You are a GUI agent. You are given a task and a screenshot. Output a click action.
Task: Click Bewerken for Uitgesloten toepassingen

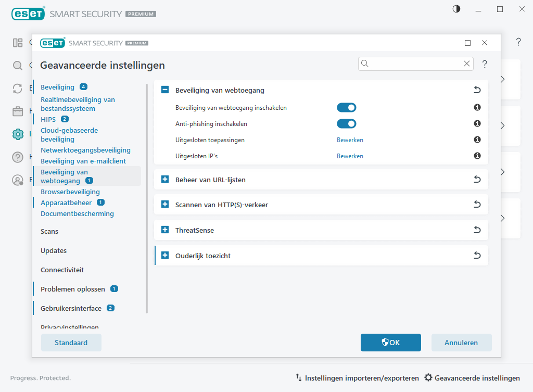(x=350, y=140)
